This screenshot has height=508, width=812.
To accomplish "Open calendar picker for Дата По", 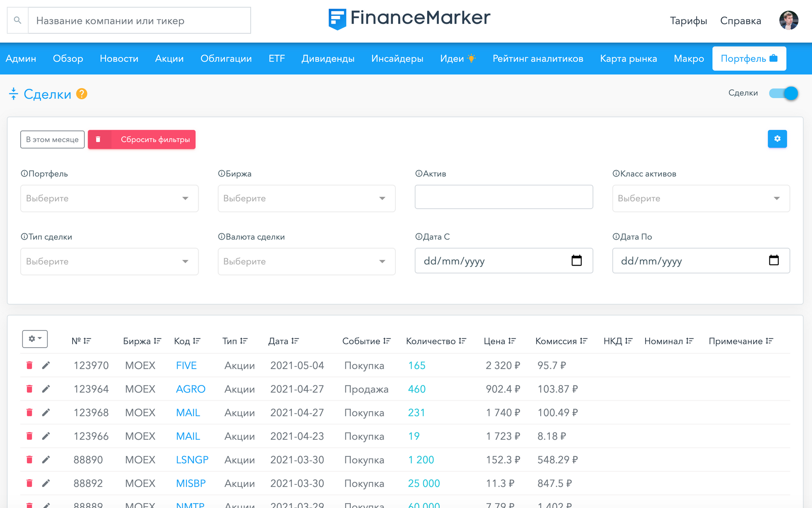I will point(774,260).
